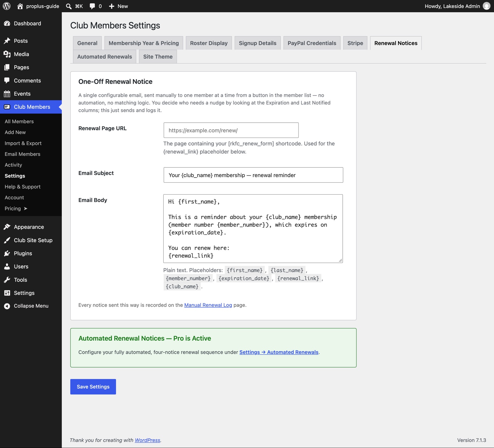The width and height of the screenshot is (494, 448).
Task: Click the Plugins plug icon
Action: point(7,253)
